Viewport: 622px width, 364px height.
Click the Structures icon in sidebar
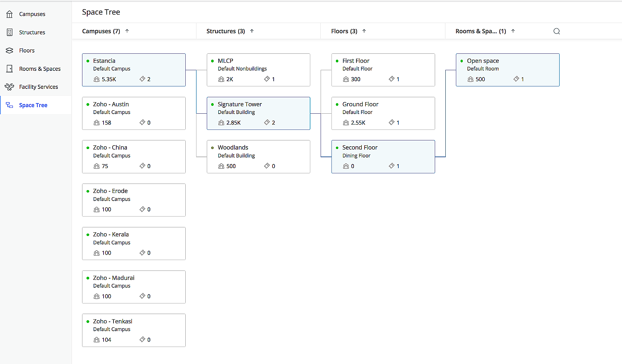click(x=10, y=32)
